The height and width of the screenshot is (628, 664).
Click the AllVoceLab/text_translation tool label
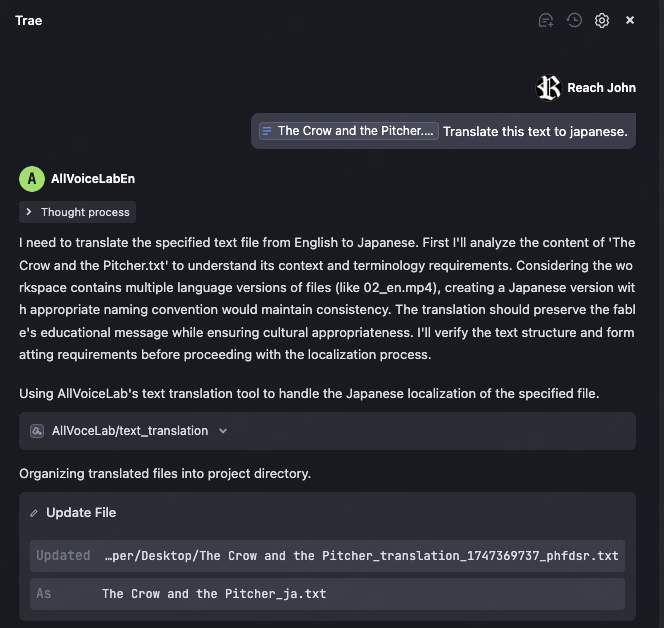click(x=130, y=431)
